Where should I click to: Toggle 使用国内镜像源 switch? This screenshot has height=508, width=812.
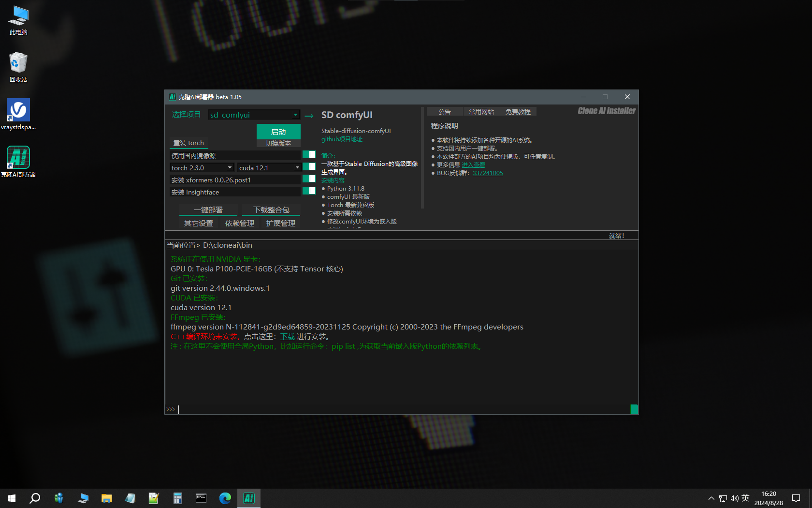point(309,154)
